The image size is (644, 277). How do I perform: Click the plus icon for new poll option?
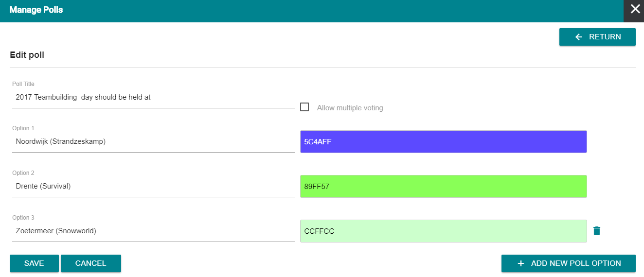tap(521, 263)
